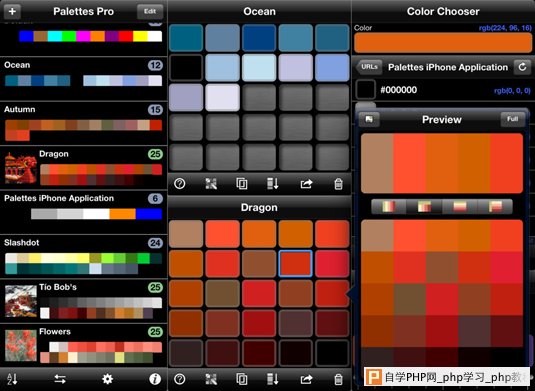
Task: Open the Slashdot palette row
Action: 84,257
